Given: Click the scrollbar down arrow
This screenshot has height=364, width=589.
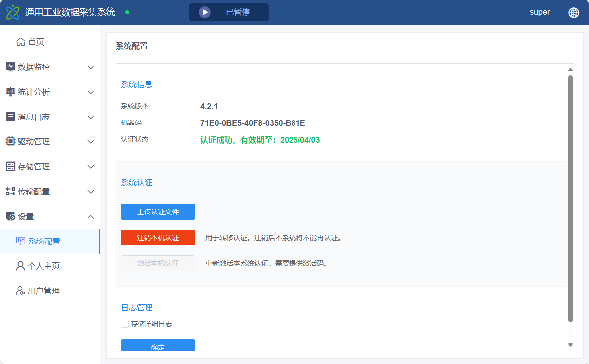Looking at the screenshot, I should coord(570,345).
